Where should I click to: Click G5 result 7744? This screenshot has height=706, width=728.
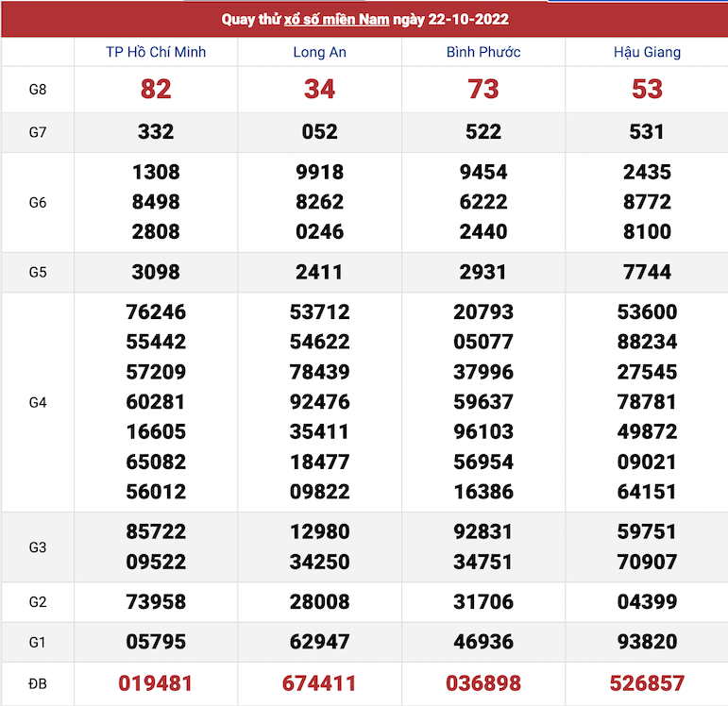pos(647,272)
